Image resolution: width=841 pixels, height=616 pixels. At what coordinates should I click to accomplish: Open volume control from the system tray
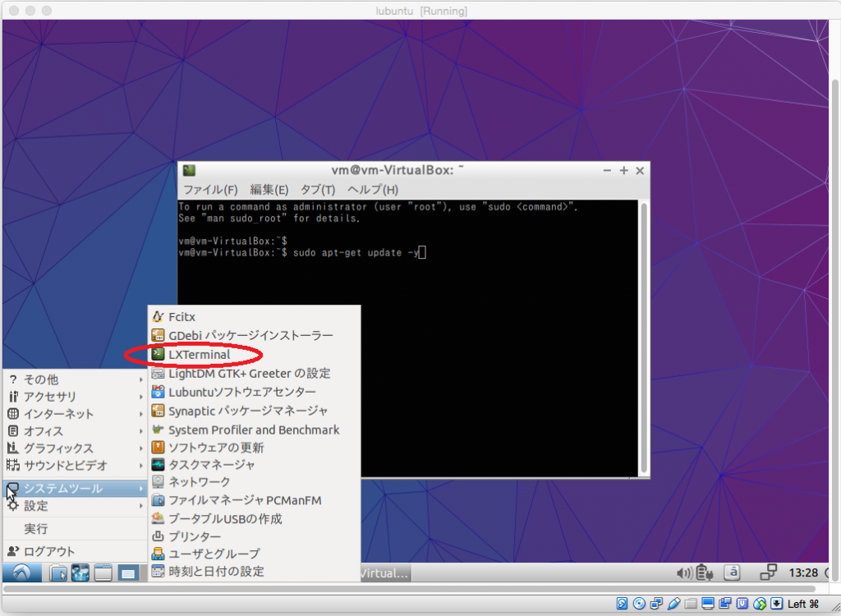coord(684,572)
